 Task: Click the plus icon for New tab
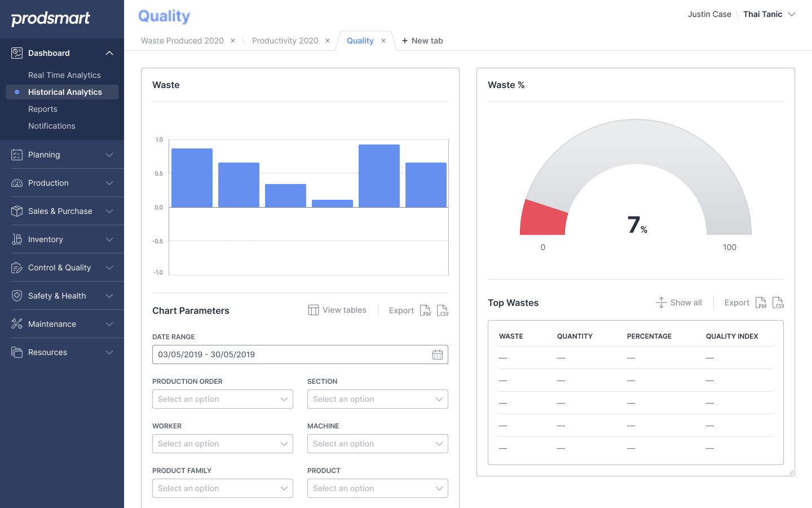click(x=405, y=41)
